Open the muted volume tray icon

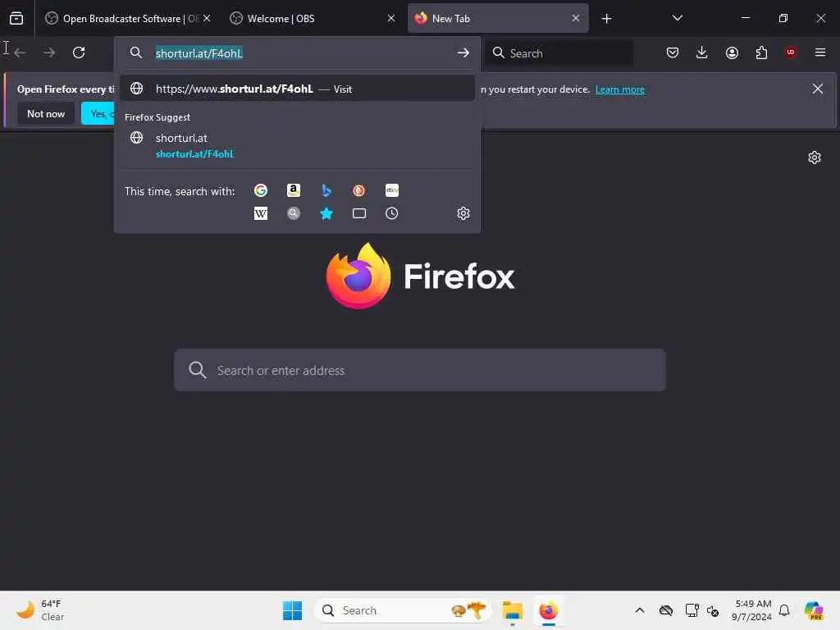(713, 610)
